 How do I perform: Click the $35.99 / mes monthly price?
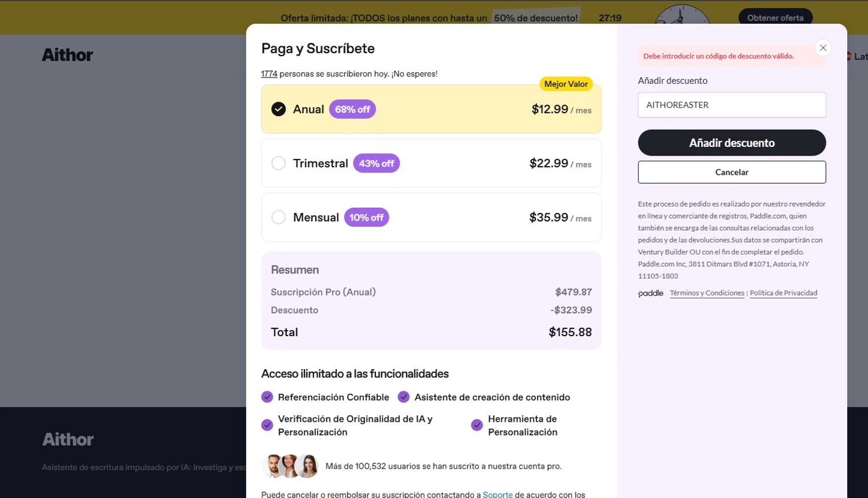(560, 217)
